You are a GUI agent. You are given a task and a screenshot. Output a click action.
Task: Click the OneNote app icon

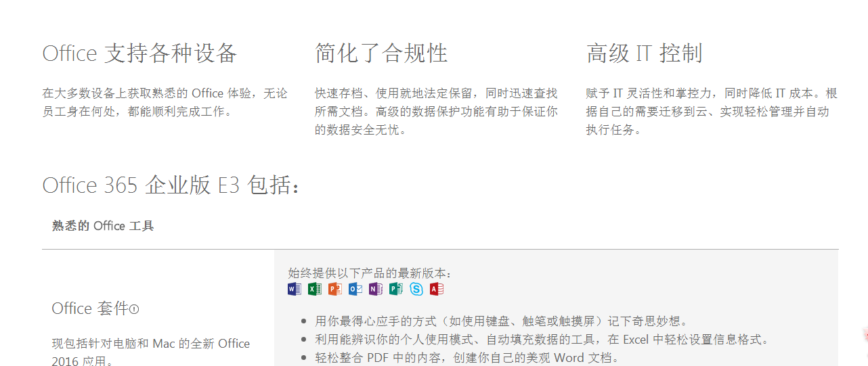[x=376, y=290]
